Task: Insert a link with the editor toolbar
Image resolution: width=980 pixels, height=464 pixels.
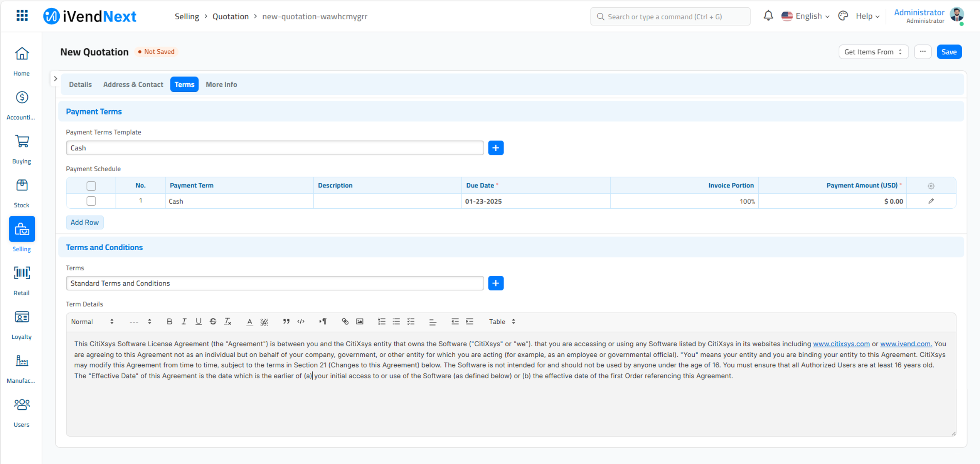Action: point(345,321)
